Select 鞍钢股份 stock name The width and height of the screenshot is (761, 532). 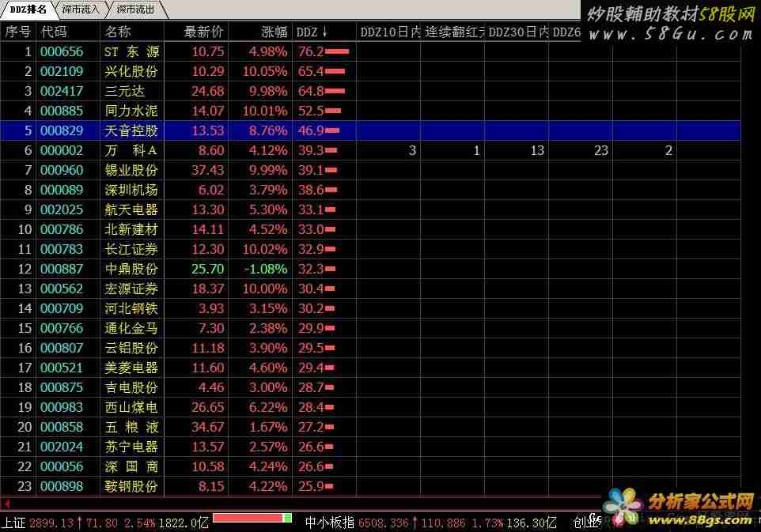point(131,486)
